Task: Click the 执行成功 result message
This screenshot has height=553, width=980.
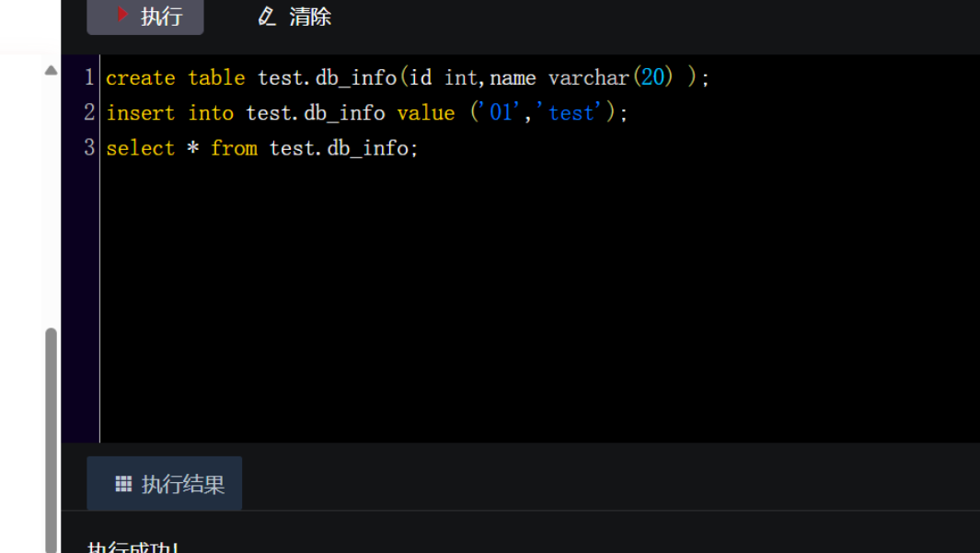Action: pos(133,547)
